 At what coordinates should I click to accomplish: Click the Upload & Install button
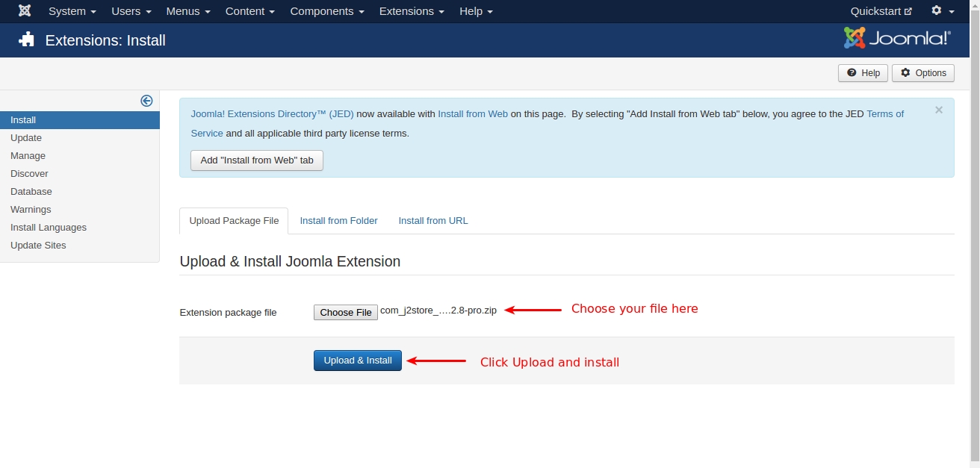(358, 361)
